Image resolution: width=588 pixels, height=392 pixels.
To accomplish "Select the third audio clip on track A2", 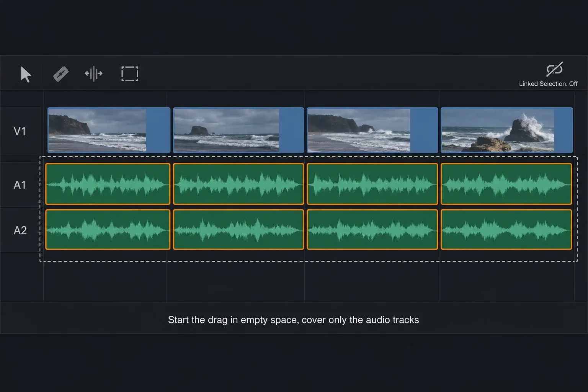I will click(x=372, y=229).
